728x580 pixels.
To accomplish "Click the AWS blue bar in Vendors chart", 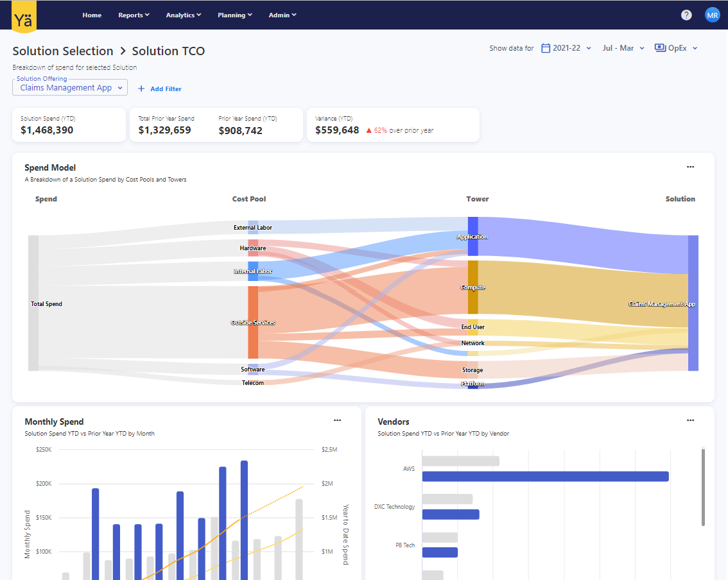I will [x=545, y=476].
